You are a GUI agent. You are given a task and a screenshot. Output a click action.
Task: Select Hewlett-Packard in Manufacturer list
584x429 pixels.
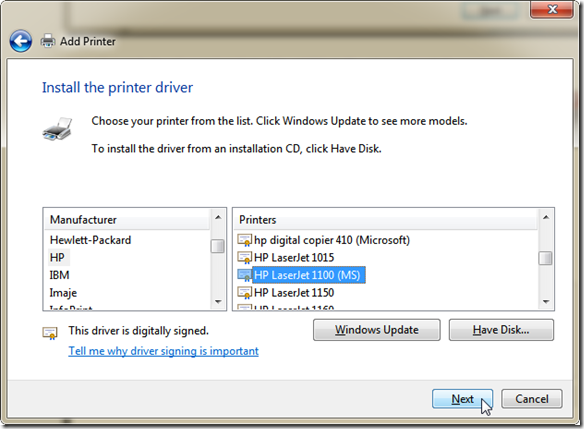[91, 240]
